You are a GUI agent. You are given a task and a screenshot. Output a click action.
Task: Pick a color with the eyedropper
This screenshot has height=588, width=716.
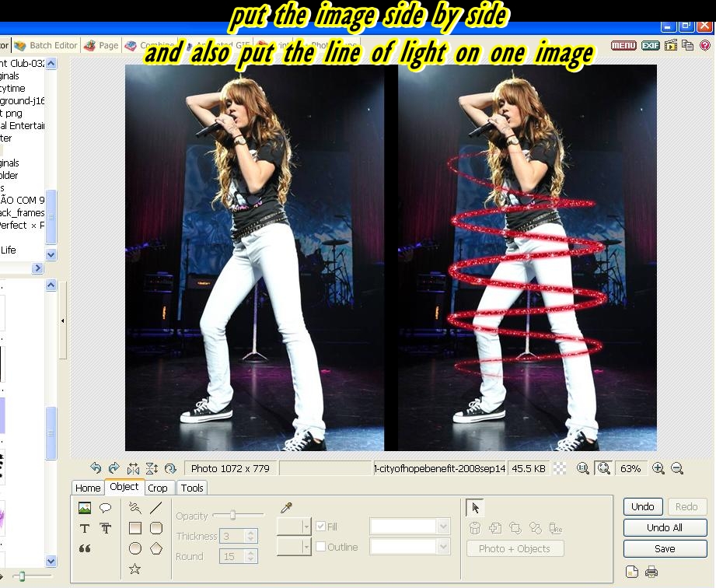285,509
